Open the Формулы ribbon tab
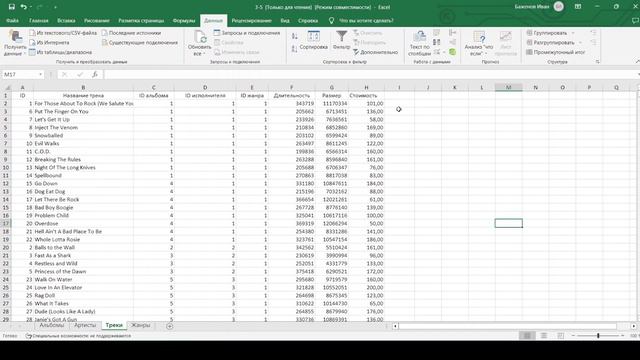The height and width of the screenshot is (360, 640). tap(184, 20)
